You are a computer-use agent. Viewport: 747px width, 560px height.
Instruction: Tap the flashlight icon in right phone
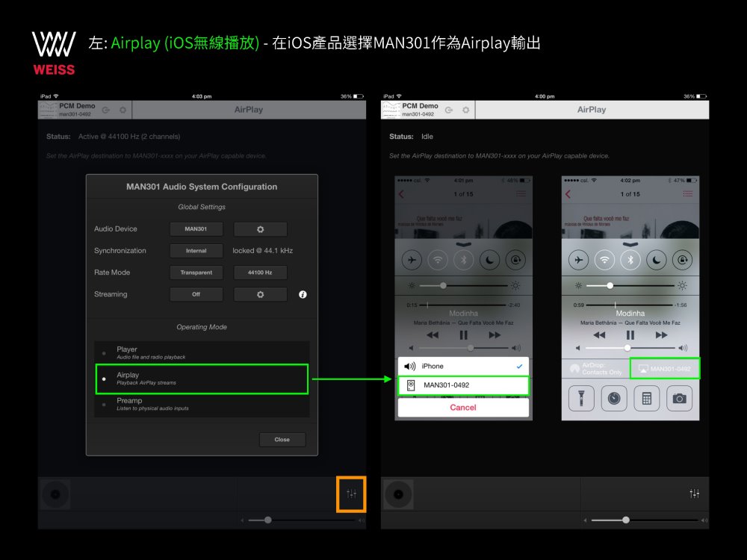coord(581,398)
